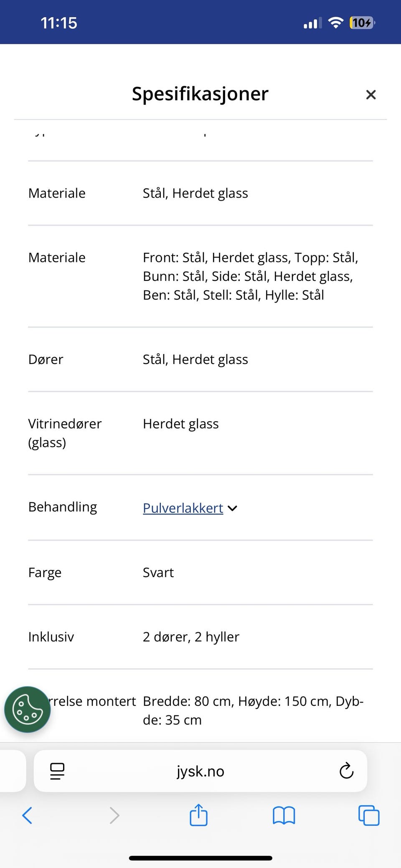Image resolution: width=401 pixels, height=868 pixels.
Task: Follow the Pulverlakkert link
Action: [x=183, y=508]
